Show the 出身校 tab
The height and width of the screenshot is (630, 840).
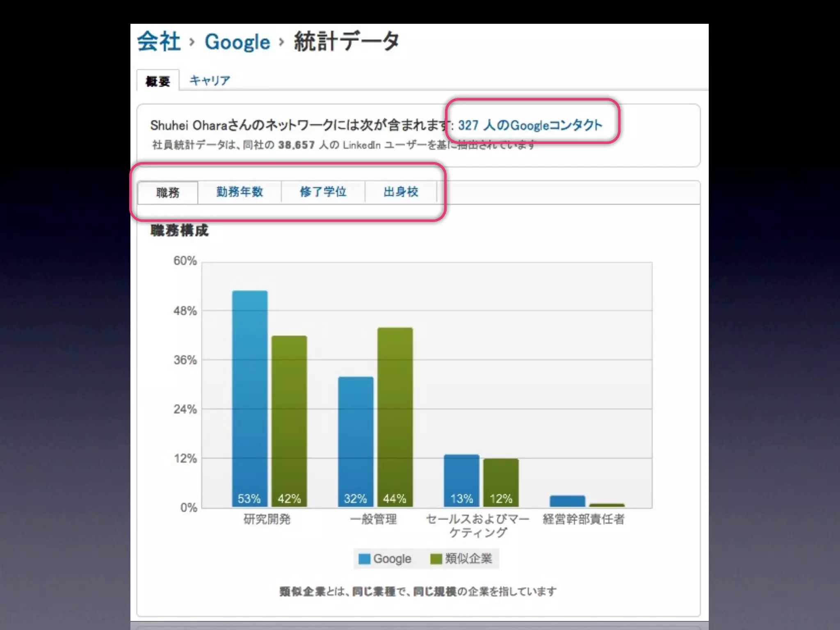(x=401, y=192)
